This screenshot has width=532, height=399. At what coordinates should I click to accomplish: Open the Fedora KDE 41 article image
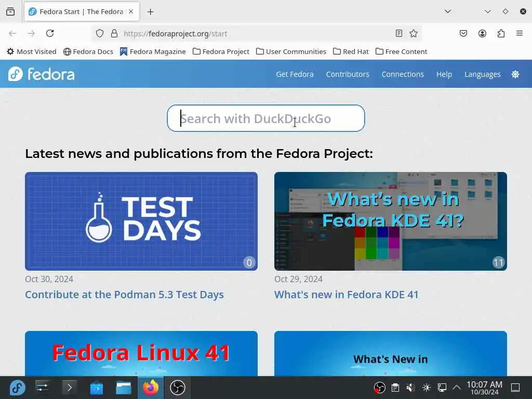click(391, 221)
